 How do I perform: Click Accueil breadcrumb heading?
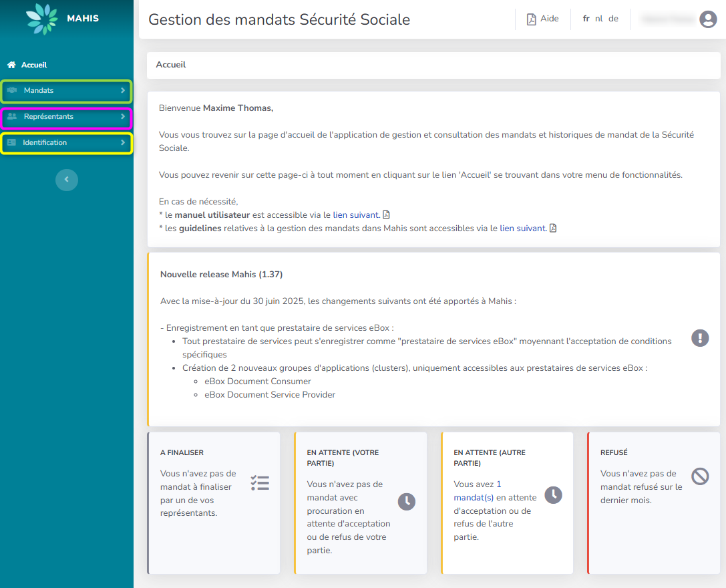pos(171,64)
